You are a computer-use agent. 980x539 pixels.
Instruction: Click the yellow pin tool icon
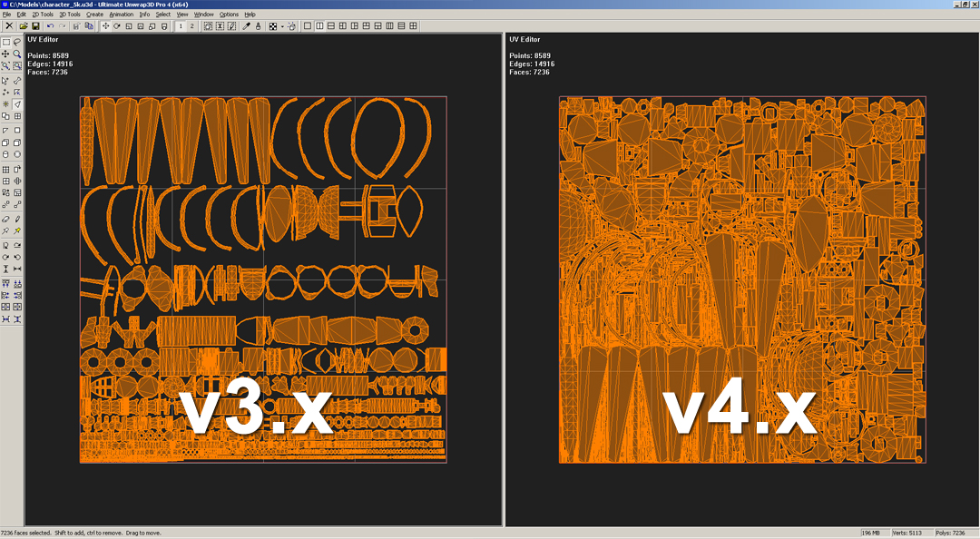(17, 231)
